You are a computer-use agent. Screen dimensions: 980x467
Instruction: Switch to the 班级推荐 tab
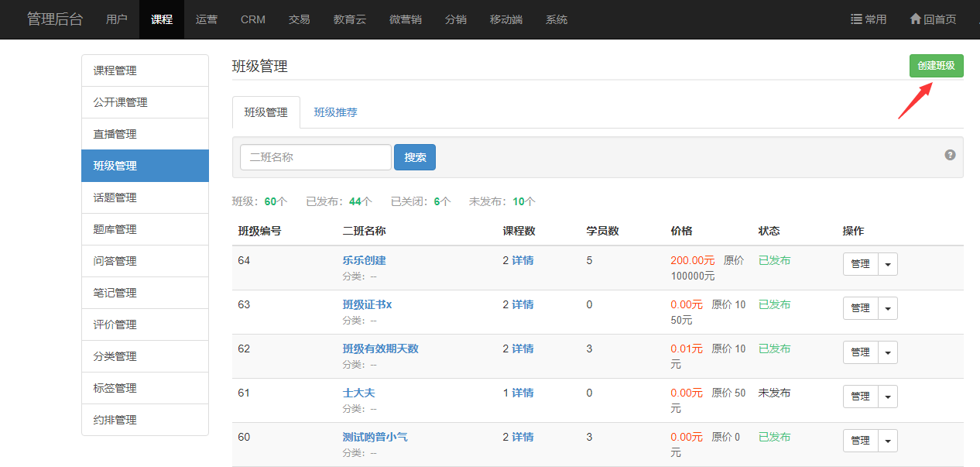pos(335,112)
